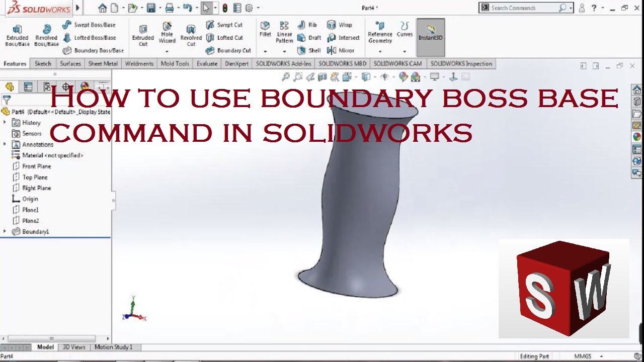Open the Design Library task pane icon
644x362 pixels.
(637, 102)
